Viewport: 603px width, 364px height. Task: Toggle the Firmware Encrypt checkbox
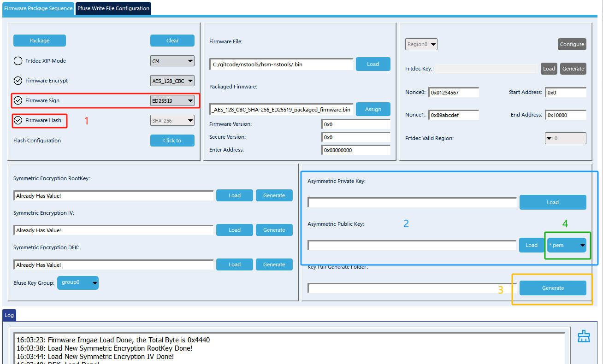(18, 81)
